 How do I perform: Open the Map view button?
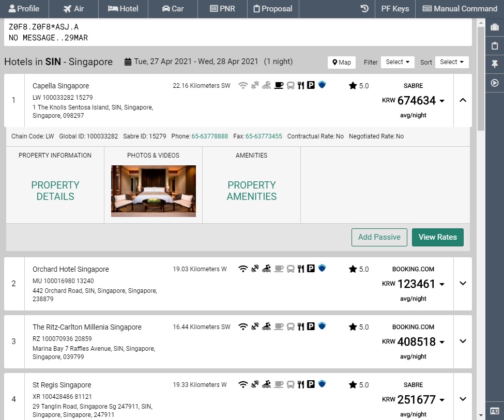(342, 63)
